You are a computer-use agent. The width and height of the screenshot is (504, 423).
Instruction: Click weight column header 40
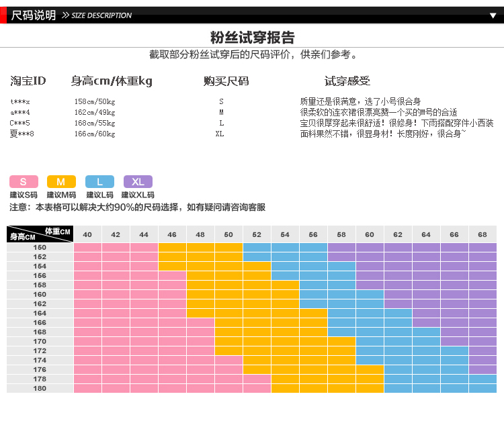tap(87, 234)
